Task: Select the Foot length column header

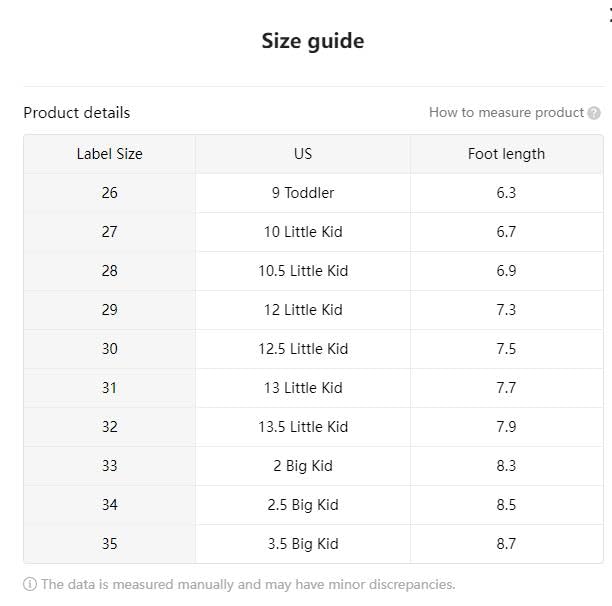Action: pos(506,154)
